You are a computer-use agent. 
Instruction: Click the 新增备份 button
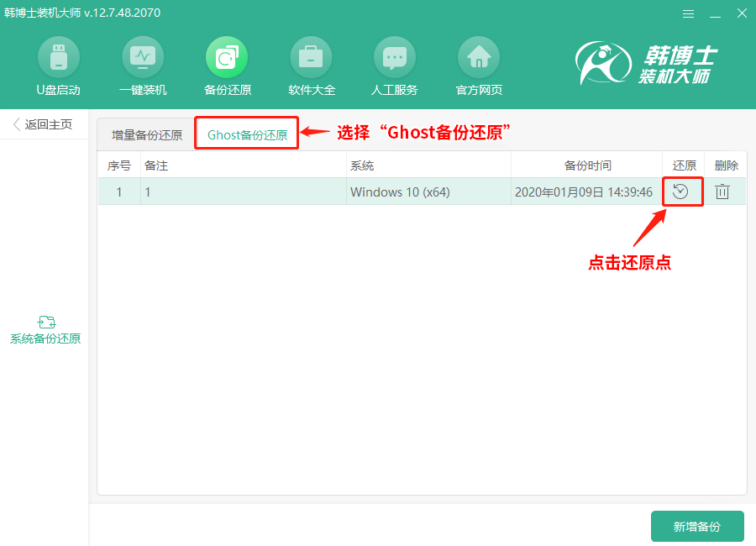(x=697, y=526)
